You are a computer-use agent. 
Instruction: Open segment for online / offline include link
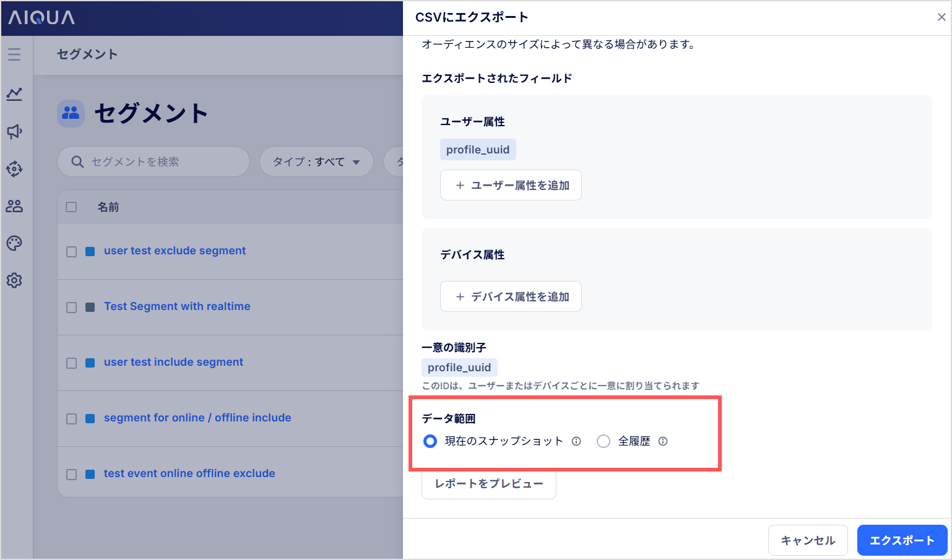point(197,418)
